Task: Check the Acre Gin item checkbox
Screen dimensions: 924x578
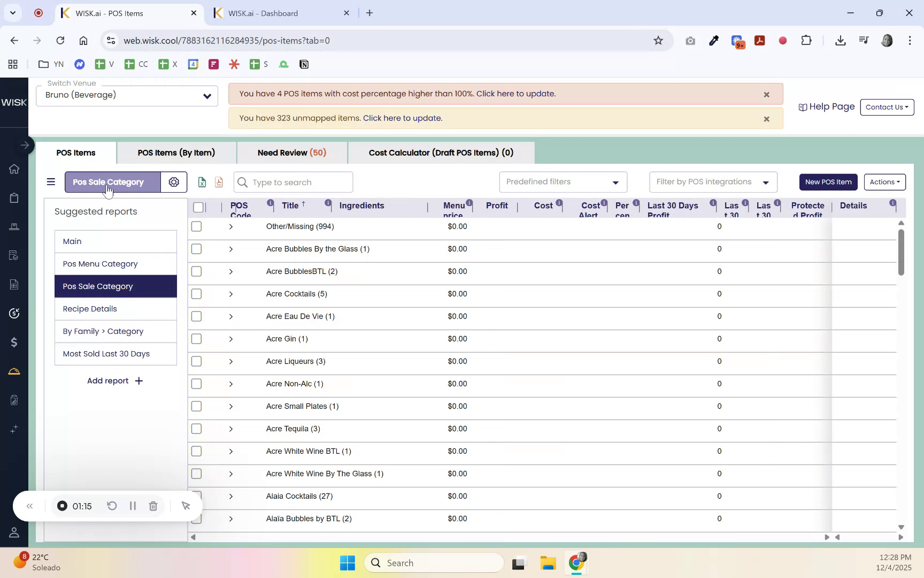Action: [x=196, y=339]
